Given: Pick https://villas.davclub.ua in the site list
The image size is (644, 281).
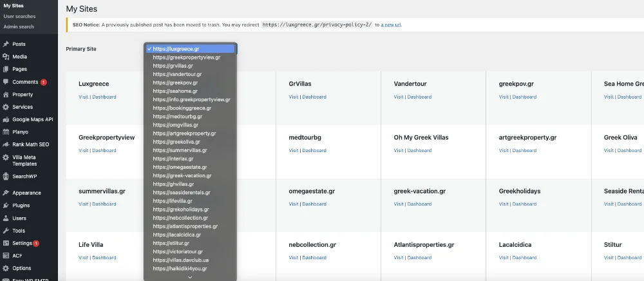Looking at the screenshot, I should pyautogui.click(x=181, y=260).
